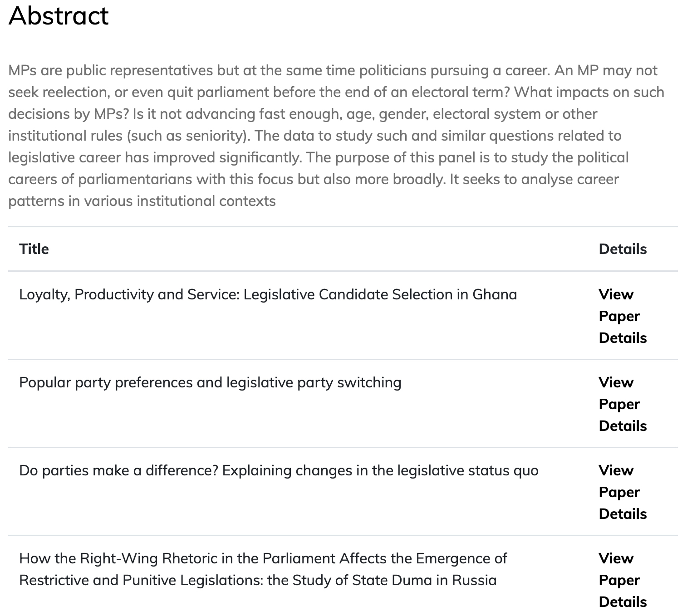Viewport: 687px width, 616px height.
Task: Click the 'Details' column header
Action: [x=623, y=249]
